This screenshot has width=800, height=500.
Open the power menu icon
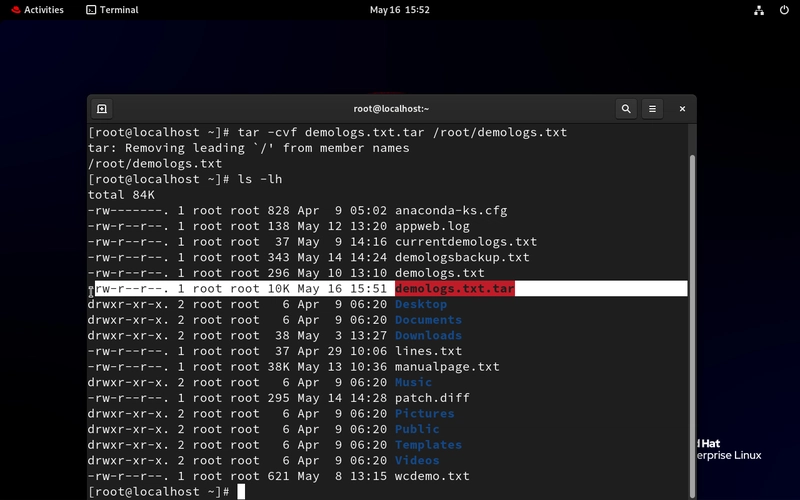tap(784, 10)
